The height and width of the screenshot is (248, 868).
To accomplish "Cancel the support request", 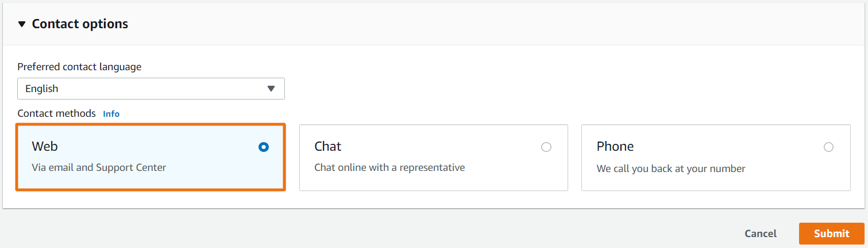I will (761, 234).
